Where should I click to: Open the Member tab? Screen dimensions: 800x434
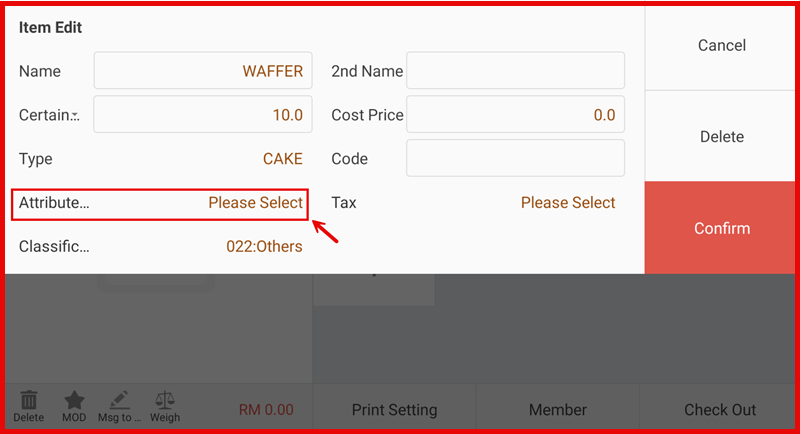[557, 409]
